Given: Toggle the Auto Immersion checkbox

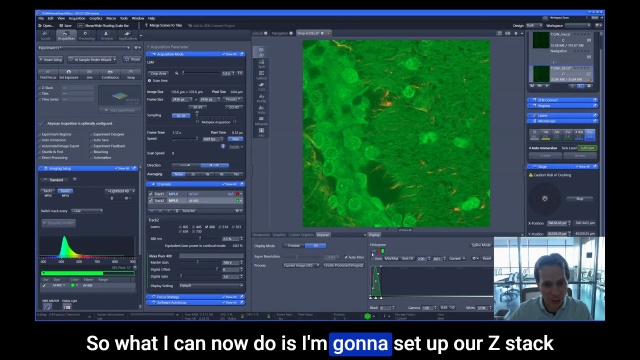Looking at the screenshot, I should [x=40, y=140].
